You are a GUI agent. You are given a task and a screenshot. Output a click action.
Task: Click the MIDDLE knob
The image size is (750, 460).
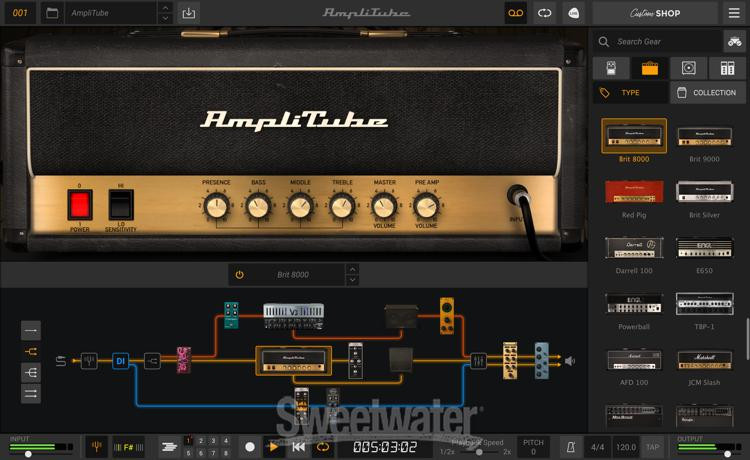300,207
